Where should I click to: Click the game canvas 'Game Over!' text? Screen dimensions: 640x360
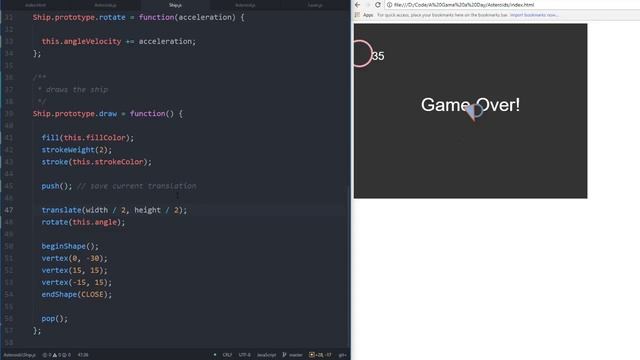pyautogui.click(x=470, y=105)
